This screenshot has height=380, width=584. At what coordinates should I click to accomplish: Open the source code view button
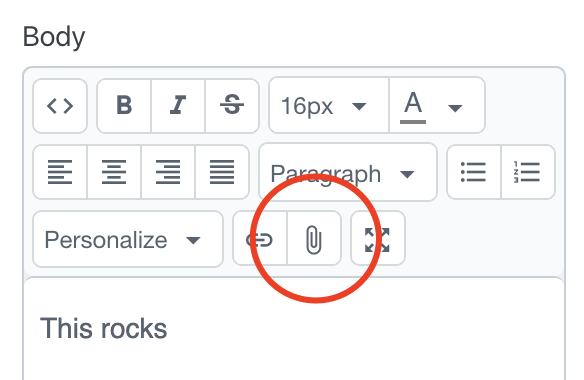60,106
